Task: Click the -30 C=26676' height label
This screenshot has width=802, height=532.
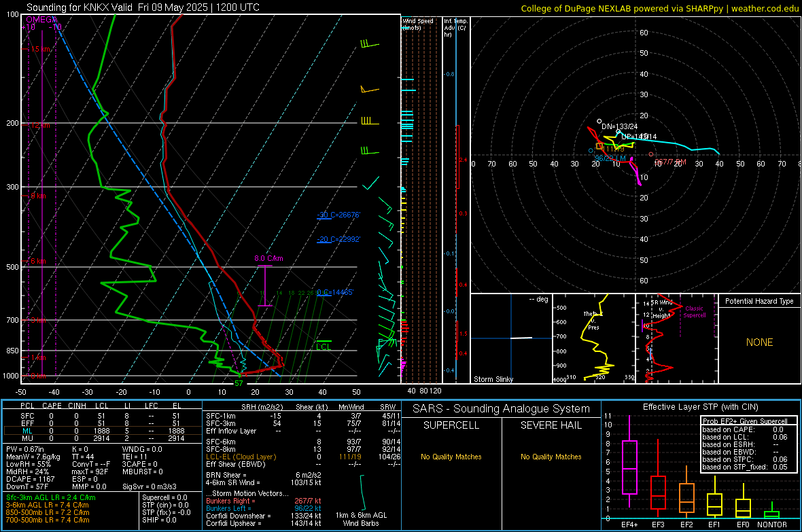Action: point(338,215)
